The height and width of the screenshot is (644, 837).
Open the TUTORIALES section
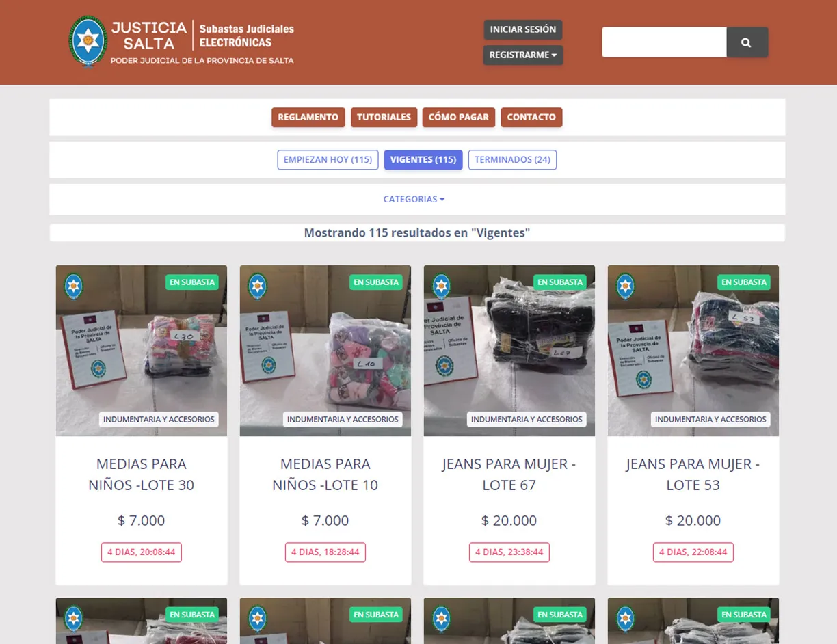pos(384,117)
